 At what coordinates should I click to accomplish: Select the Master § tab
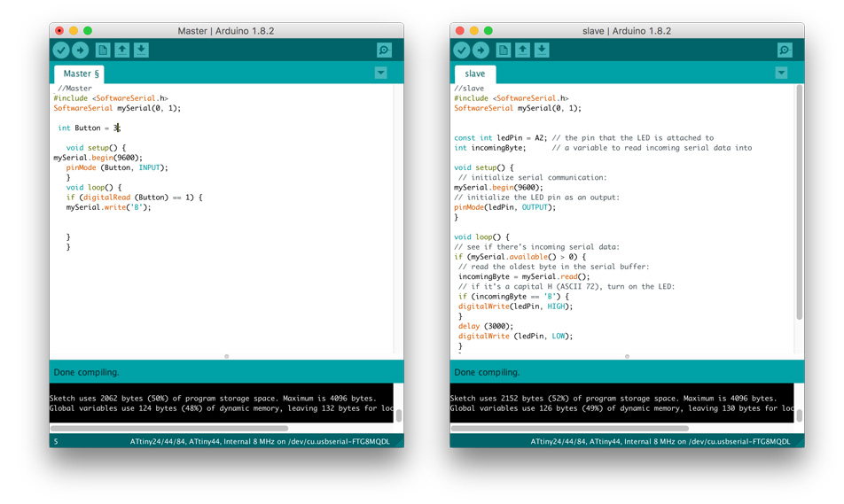point(79,74)
